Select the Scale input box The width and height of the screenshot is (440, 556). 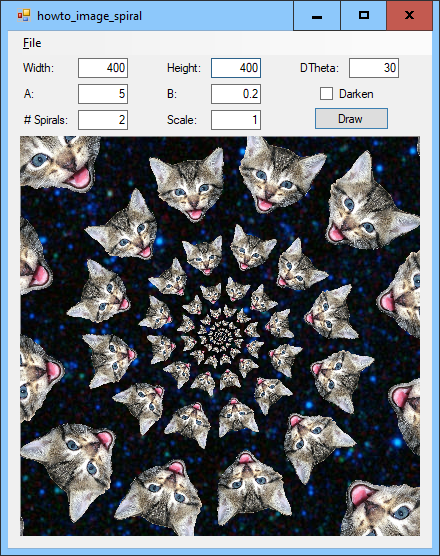236,120
